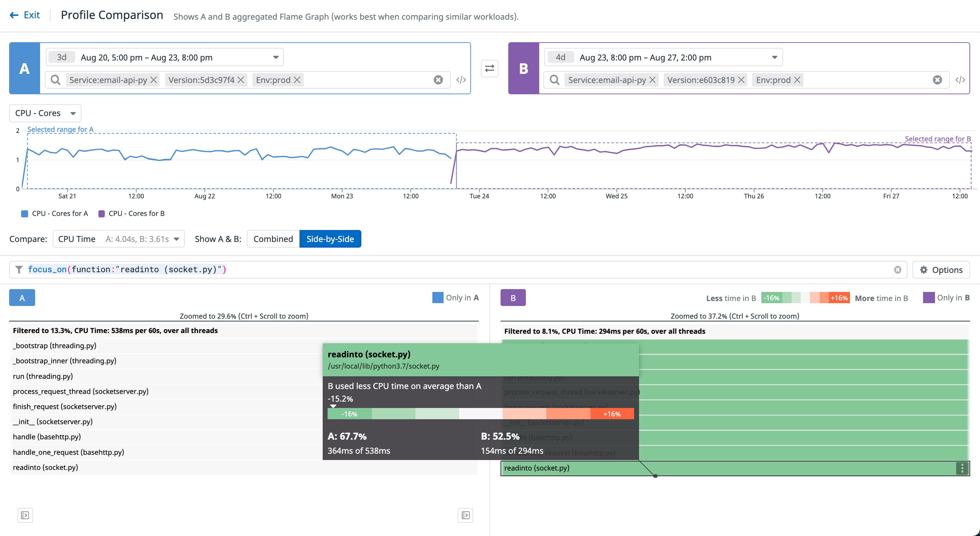
Task: Select the Side-by-Side view tab
Action: click(330, 239)
